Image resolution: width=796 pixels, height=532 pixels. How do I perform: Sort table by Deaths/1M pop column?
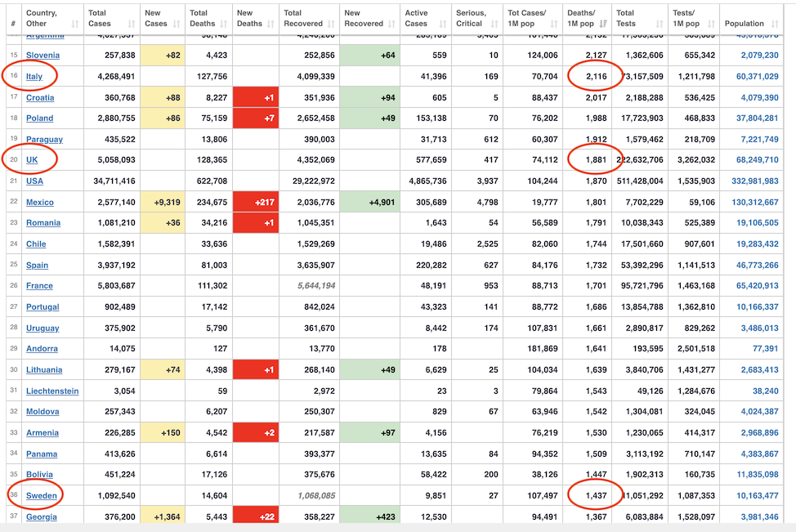(x=587, y=19)
